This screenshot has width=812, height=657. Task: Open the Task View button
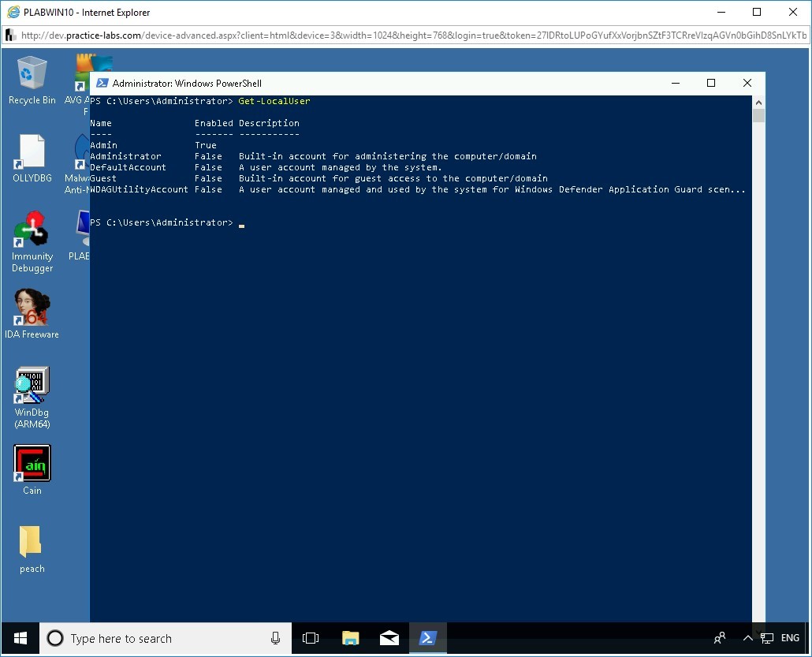(311, 638)
